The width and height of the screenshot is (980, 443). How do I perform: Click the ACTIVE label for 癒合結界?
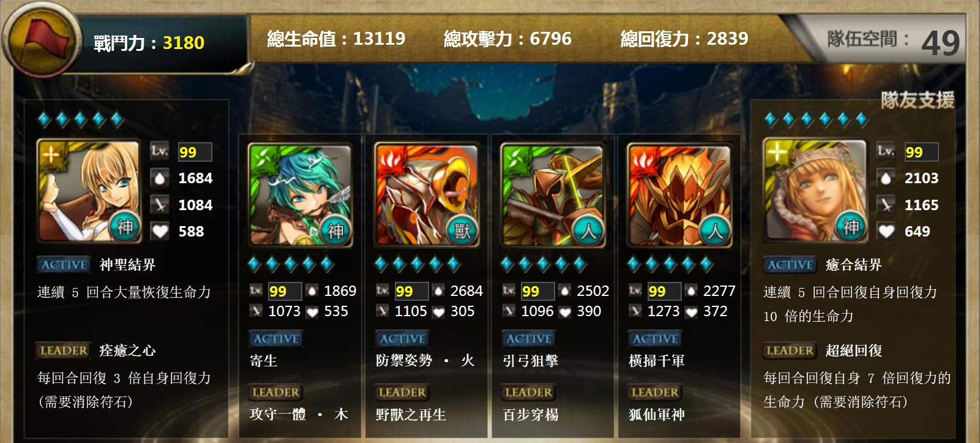(x=790, y=265)
